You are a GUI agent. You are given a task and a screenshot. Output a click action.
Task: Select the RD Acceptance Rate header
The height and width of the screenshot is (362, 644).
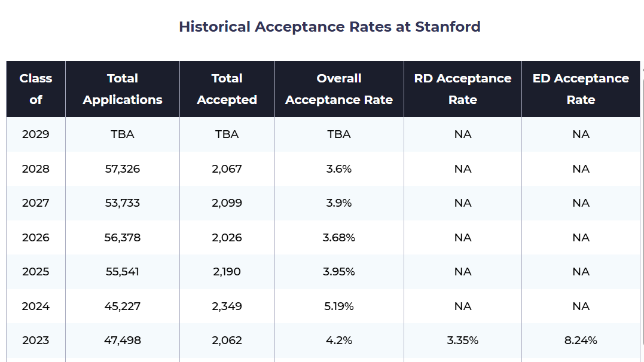[462, 89]
